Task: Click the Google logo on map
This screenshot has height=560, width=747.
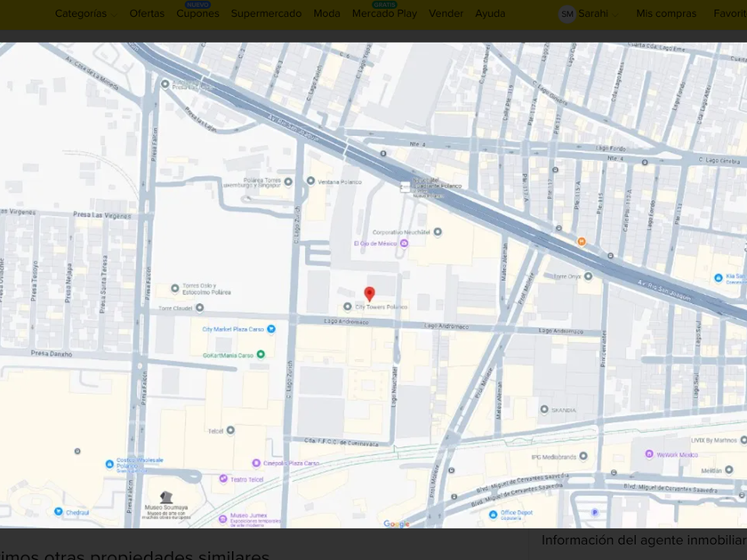Action: [x=397, y=524]
